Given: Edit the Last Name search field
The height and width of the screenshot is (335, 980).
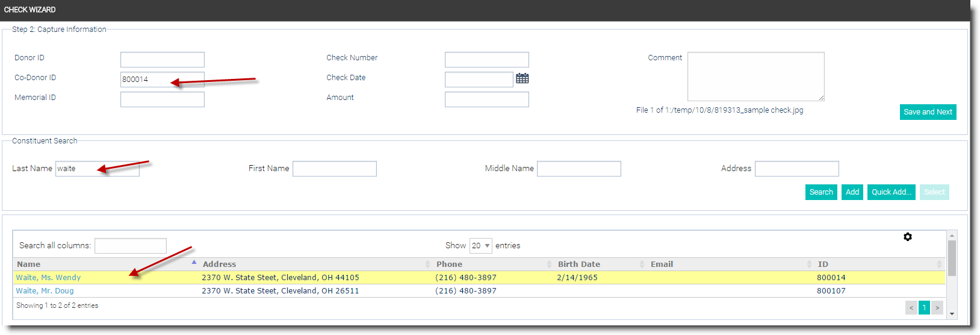Looking at the screenshot, I should 98,169.
